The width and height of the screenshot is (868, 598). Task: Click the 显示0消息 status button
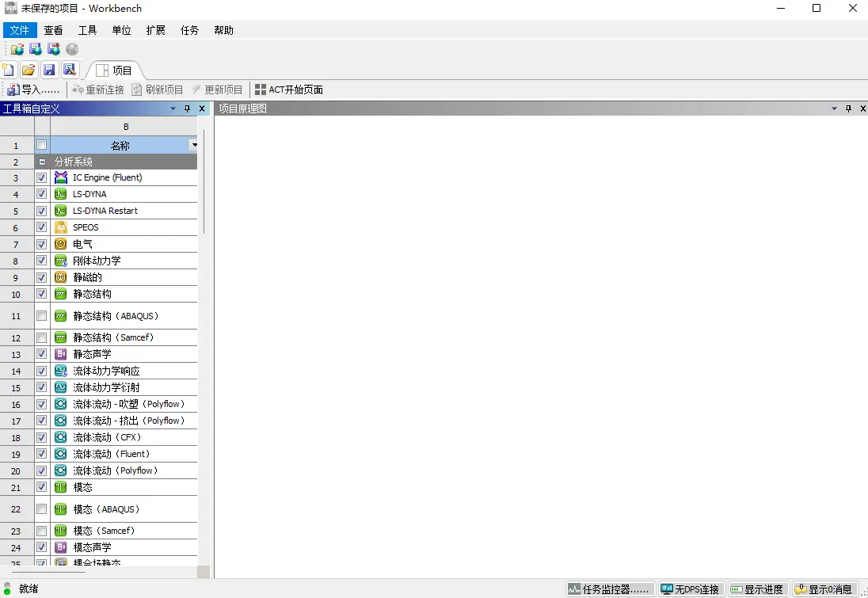(824, 589)
